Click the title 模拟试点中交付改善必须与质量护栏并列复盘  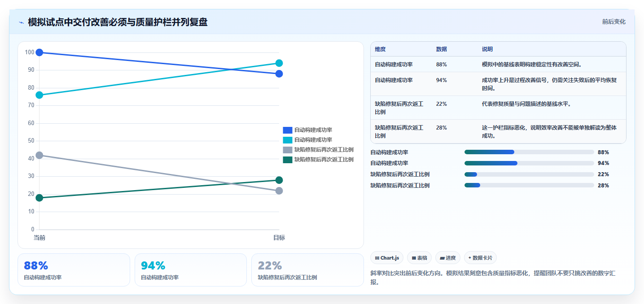pyautogui.click(x=118, y=22)
